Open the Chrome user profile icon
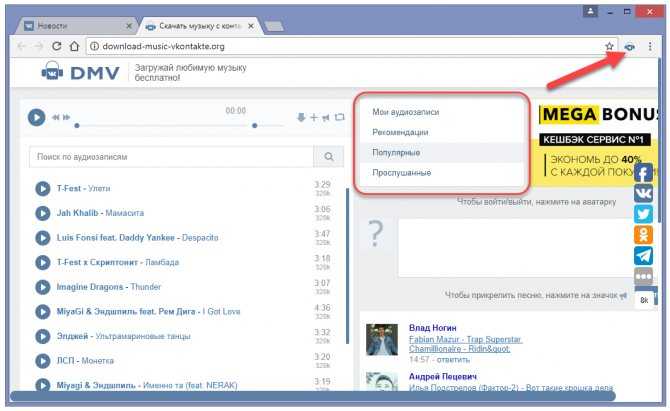Screen dimensions: 670x411 (590, 11)
